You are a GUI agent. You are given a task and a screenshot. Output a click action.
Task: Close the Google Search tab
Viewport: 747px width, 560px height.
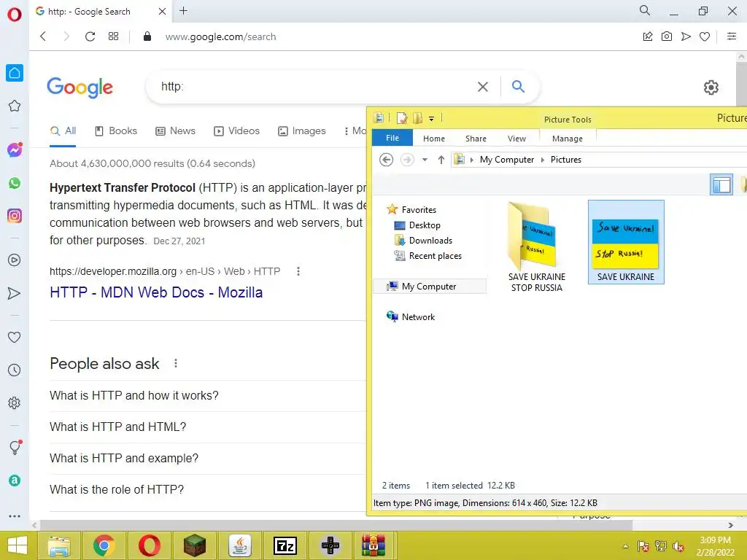coord(162,11)
